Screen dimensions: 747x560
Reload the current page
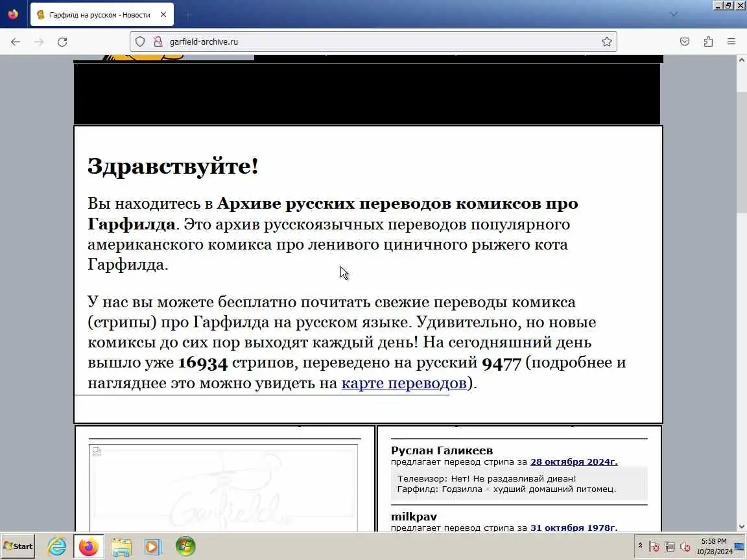[62, 42]
